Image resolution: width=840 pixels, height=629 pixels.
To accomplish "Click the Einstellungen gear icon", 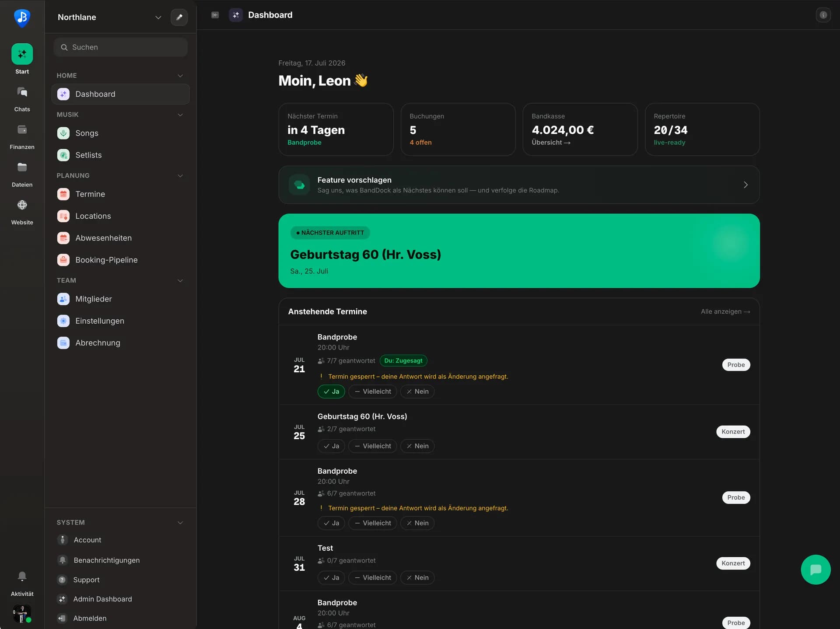I will pos(63,321).
